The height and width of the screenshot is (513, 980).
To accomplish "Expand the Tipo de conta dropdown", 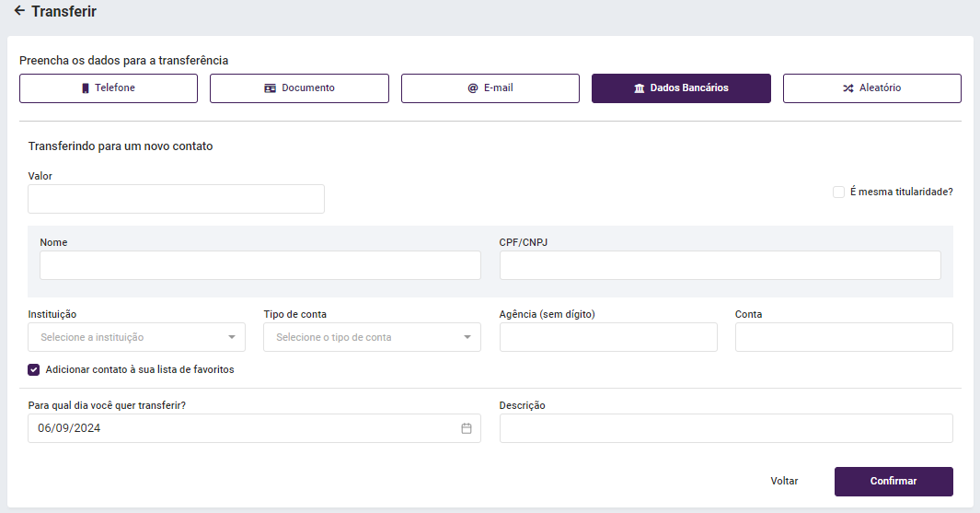I will [372, 337].
